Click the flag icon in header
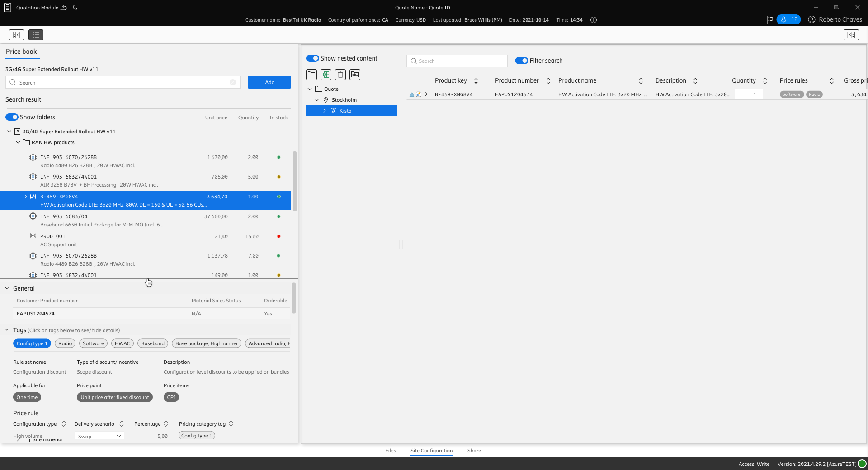 click(x=770, y=19)
